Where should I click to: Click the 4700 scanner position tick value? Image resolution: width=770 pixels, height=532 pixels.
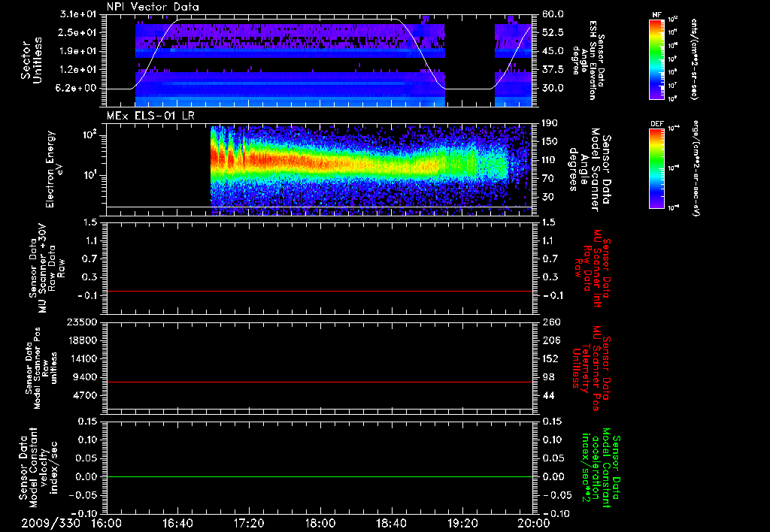point(84,395)
